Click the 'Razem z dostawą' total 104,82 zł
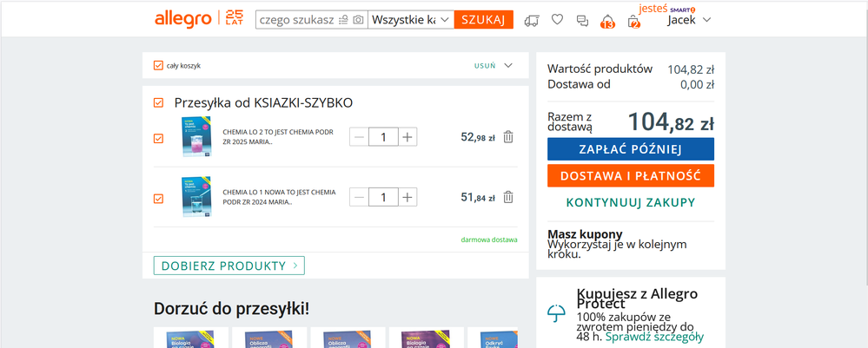The height and width of the screenshot is (348, 868). [671, 121]
